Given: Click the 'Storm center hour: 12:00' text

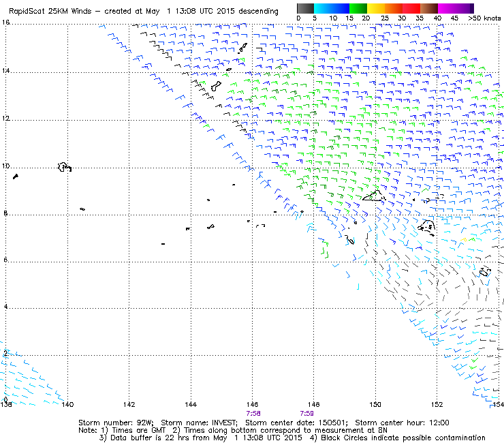Looking at the screenshot, I should [x=402, y=423].
